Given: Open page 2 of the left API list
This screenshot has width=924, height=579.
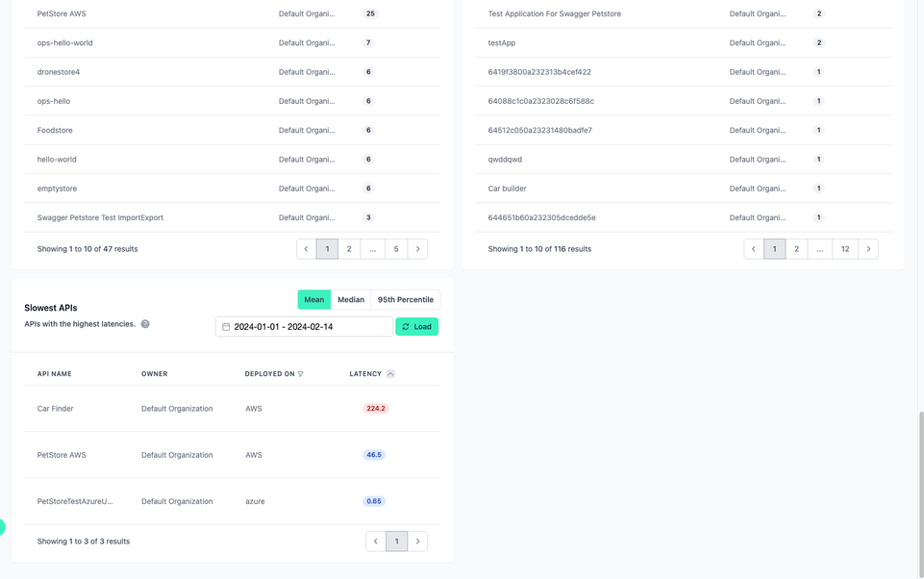Looking at the screenshot, I should tap(350, 248).
